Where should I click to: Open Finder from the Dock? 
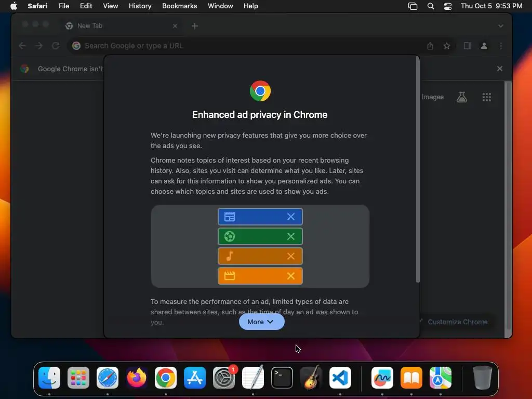(49, 378)
